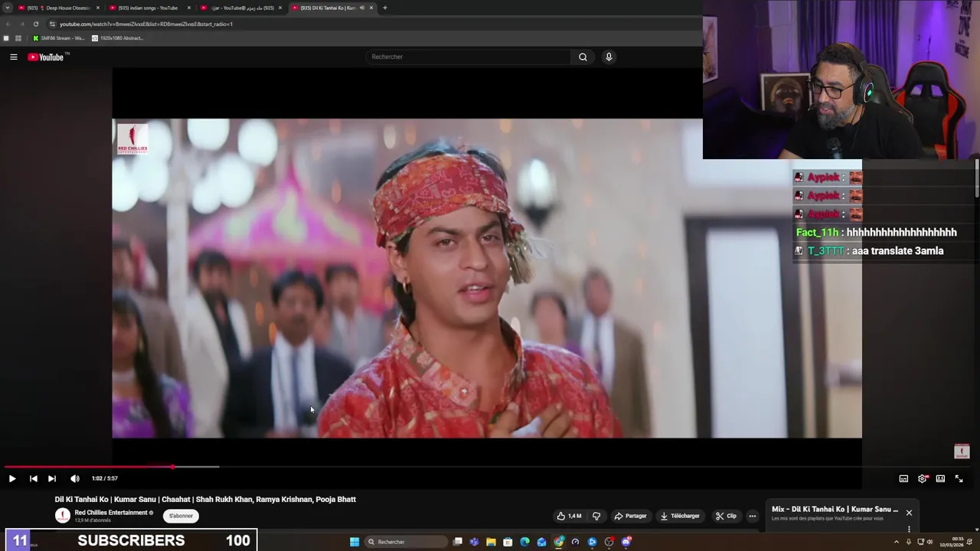Subscribe with the S'abonner button

click(x=181, y=516)
